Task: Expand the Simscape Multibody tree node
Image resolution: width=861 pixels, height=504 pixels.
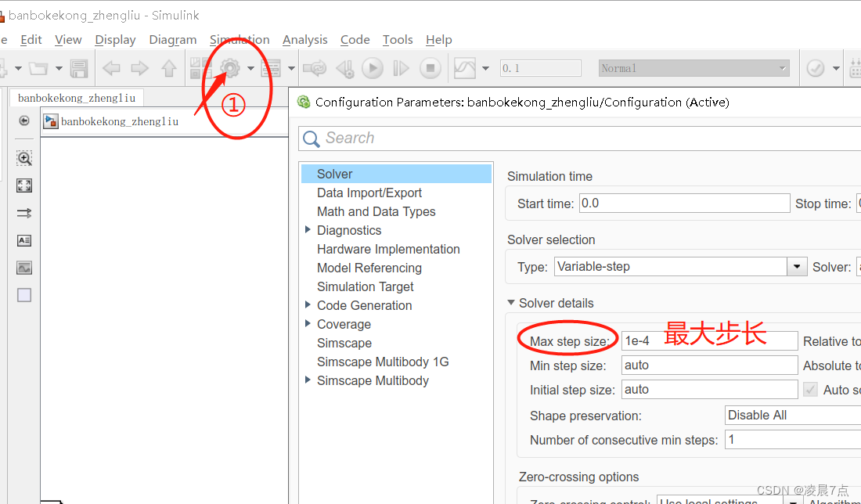Action: pos(308,380)
